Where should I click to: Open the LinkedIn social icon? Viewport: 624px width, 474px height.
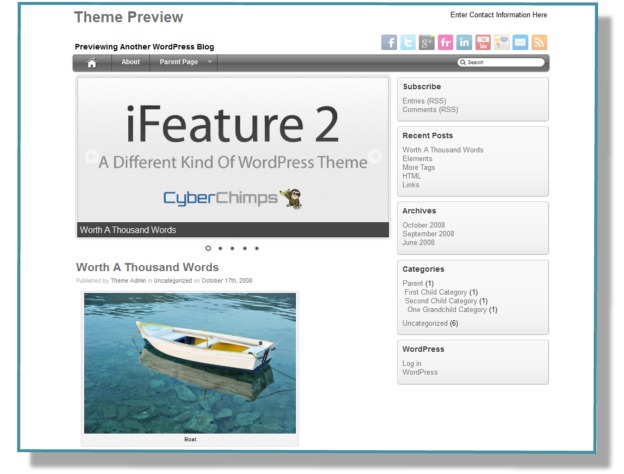pos(464,42)
